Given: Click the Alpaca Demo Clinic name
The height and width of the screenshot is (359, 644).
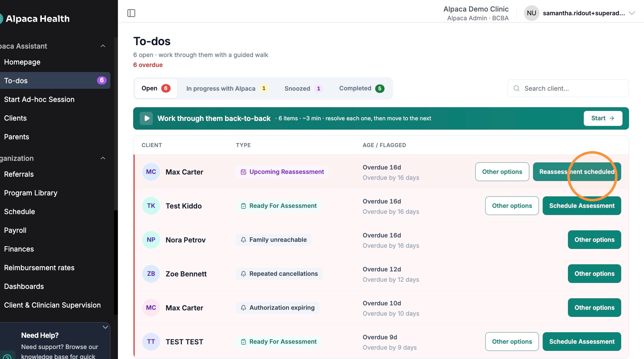Looking at the screenshot, I should (476, 9).
